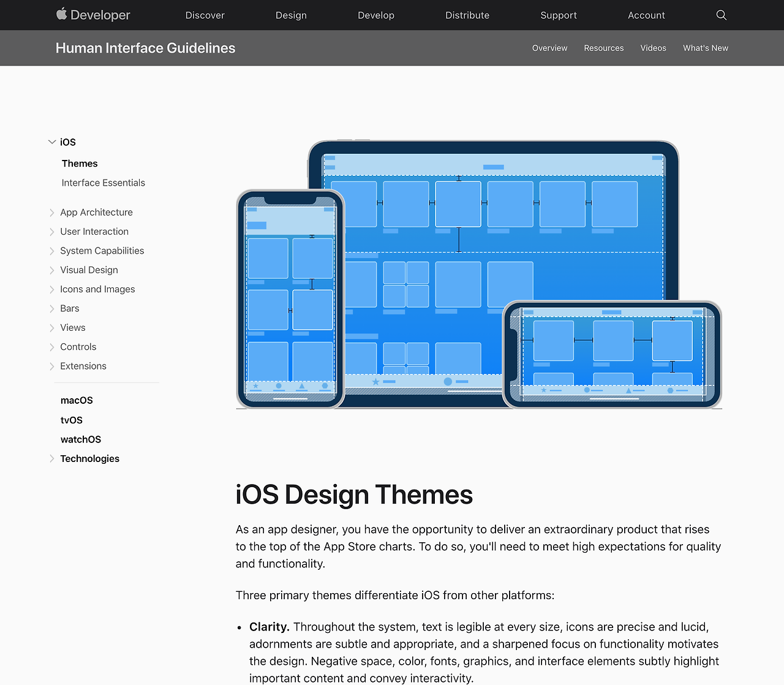Expand the Views section arrow
Image resolution: width=784 pixels, height=685 pixels.
[x=51, y=328]
